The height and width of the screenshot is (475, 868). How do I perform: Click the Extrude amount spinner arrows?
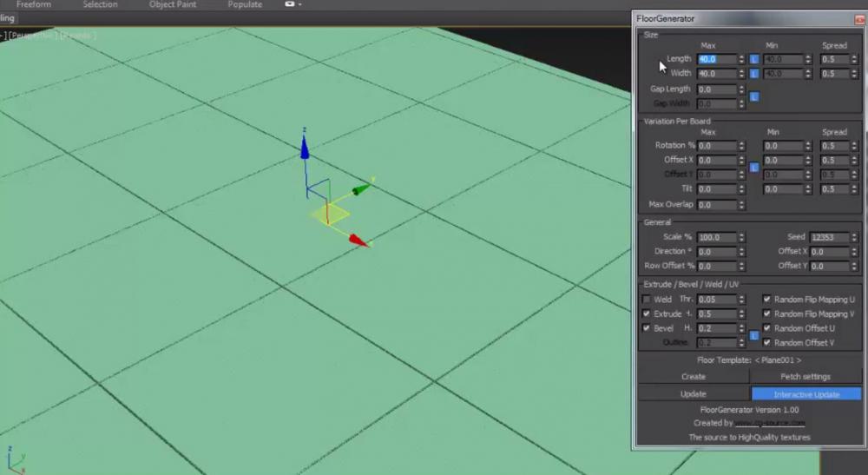742,313
